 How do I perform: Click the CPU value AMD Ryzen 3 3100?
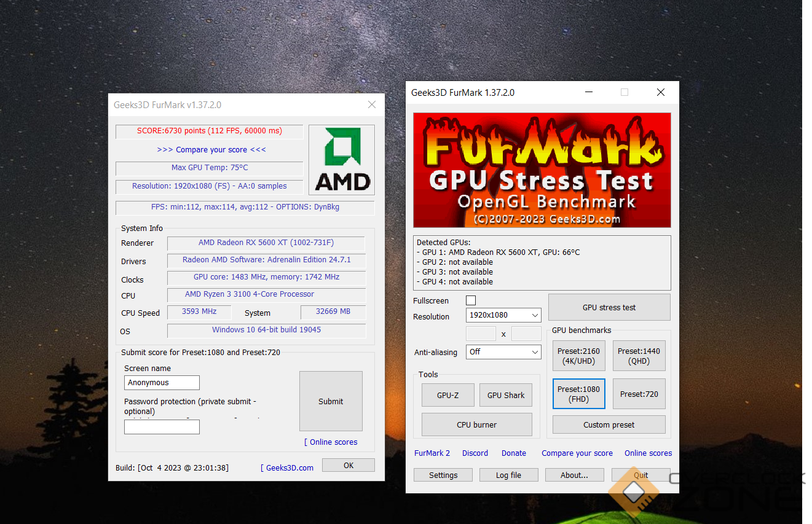point(266,294)
